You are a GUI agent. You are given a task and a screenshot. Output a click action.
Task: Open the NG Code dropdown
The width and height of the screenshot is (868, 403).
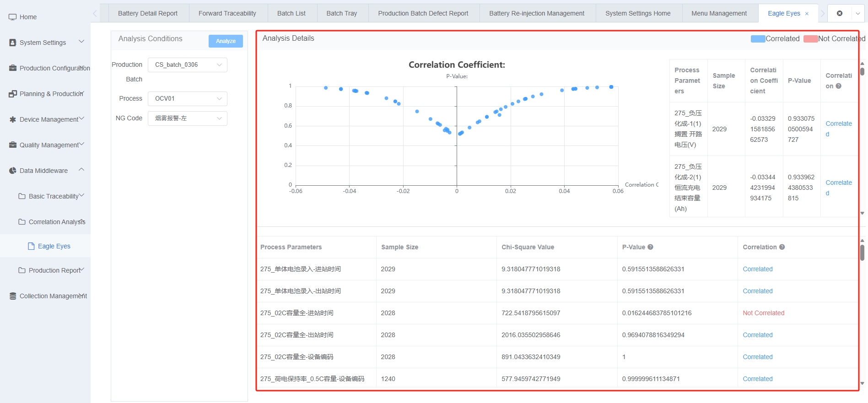click(x=188, y=118)
